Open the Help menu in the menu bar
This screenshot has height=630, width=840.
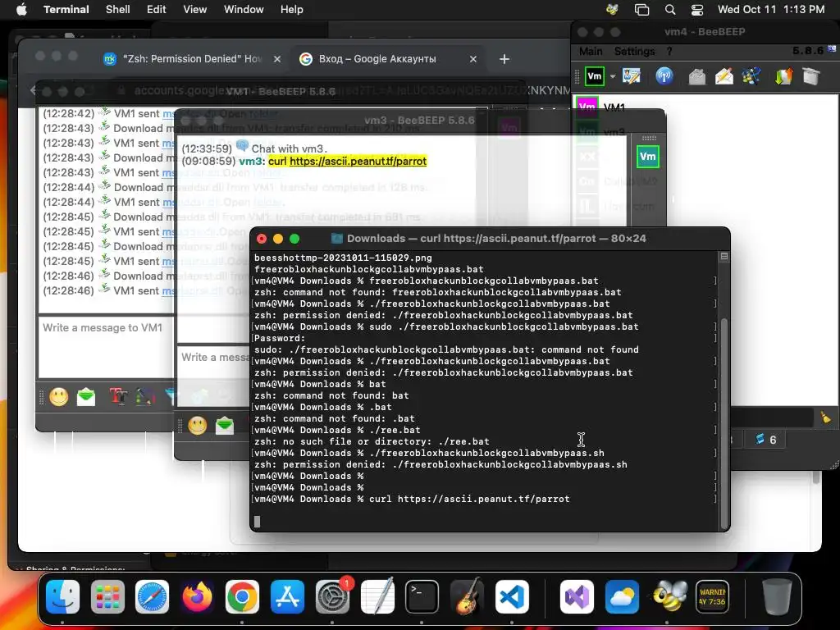(x=292, y=10)
